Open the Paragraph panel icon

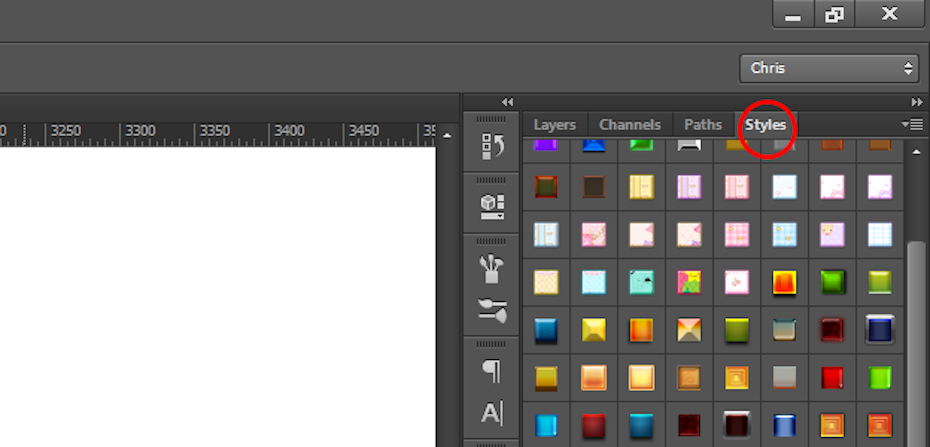click(493, 371)
